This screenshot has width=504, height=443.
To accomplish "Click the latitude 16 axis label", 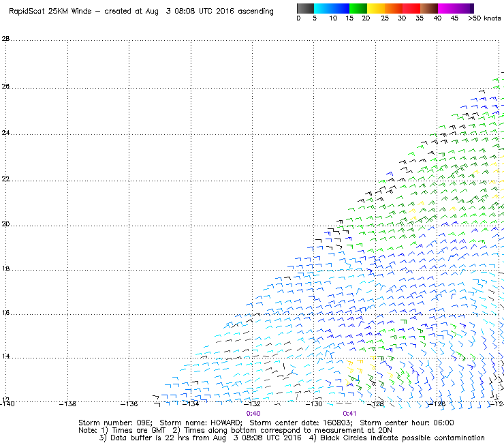I will pyautogui.click(x=5, y=313).
